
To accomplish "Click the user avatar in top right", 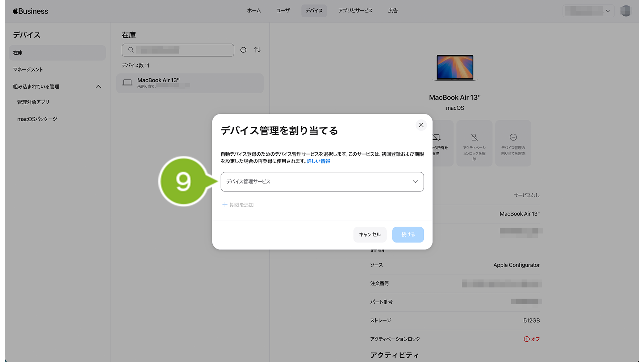I will click(626, 11).
